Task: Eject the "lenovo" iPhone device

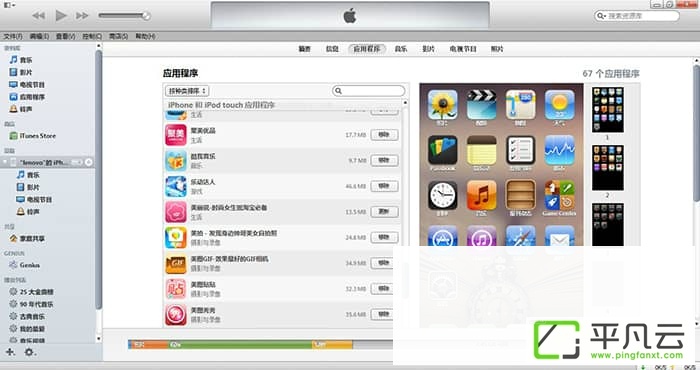Action: 89,162
